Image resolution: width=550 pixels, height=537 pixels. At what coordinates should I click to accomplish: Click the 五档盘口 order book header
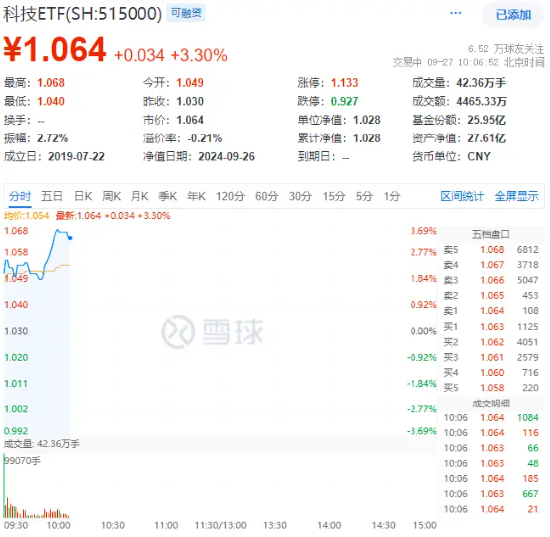tap(490, 234)
